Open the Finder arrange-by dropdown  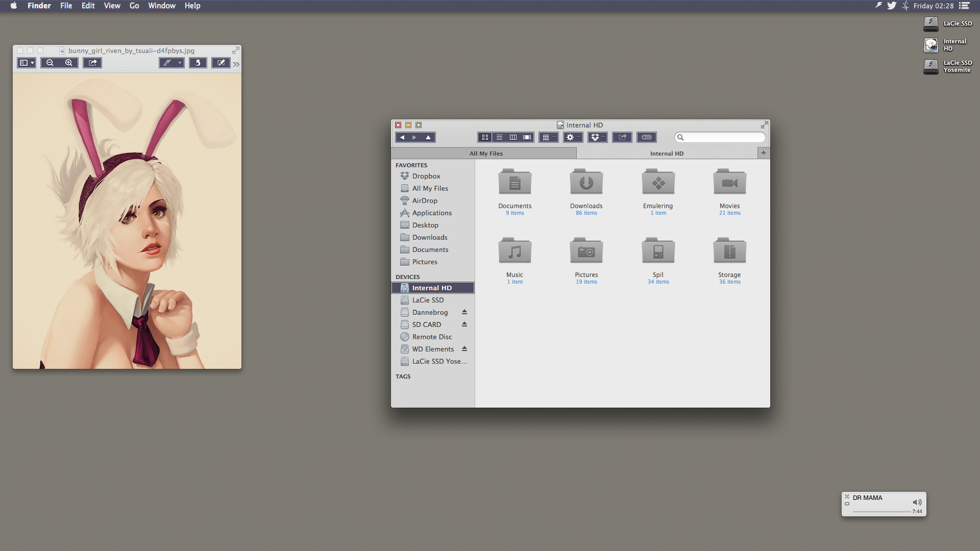point(549,137)
